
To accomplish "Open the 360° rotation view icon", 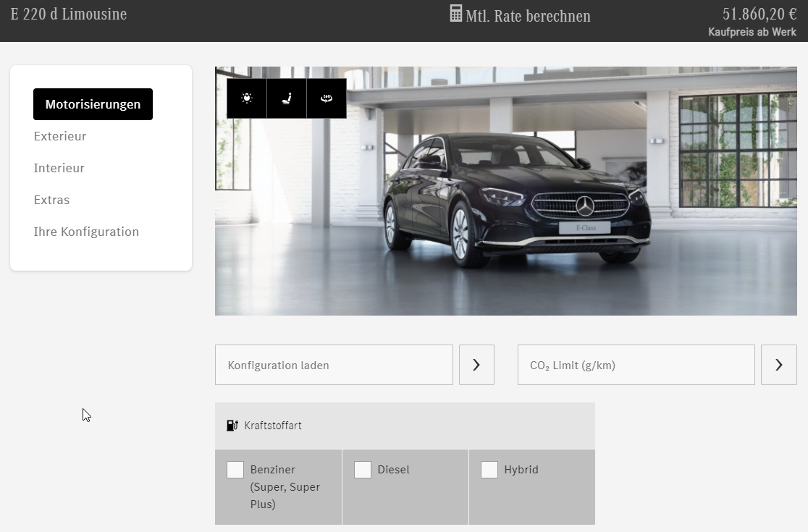I will coord(327,98).
